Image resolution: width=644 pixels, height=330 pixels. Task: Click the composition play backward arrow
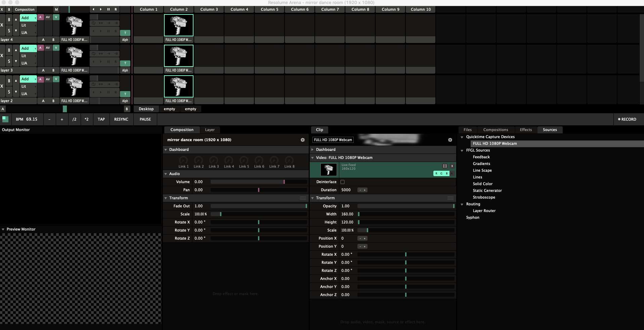(93, 9)
